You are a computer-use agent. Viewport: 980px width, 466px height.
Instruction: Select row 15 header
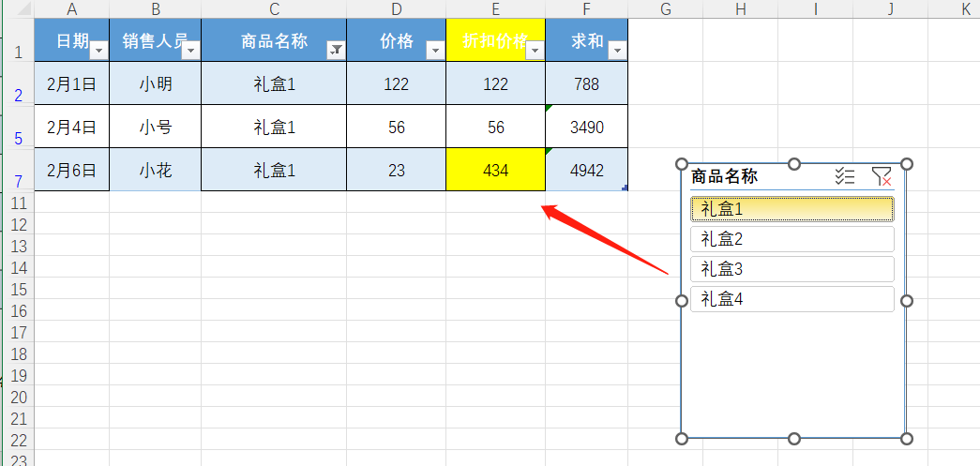[19, 289]
